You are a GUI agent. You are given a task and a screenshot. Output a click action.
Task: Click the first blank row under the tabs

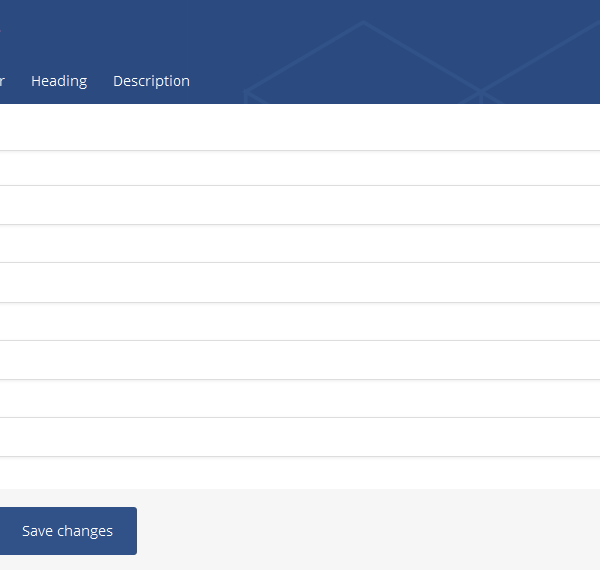coord(300,128)
